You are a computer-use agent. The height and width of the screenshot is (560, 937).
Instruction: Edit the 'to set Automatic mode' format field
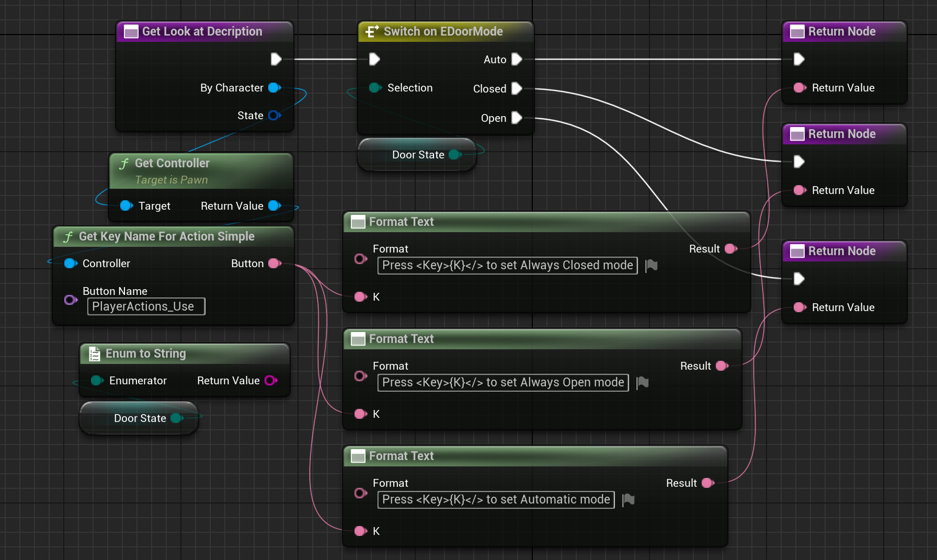496,499
